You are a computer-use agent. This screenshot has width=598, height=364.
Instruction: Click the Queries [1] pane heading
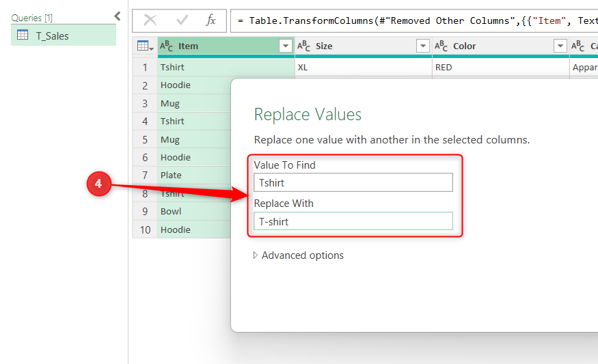[32, 18]
